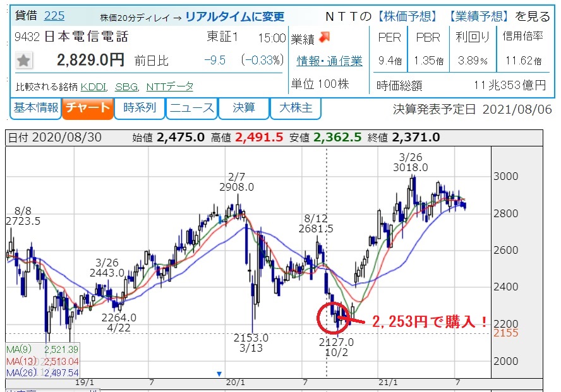Select the チャート tab

pos(88,107)
